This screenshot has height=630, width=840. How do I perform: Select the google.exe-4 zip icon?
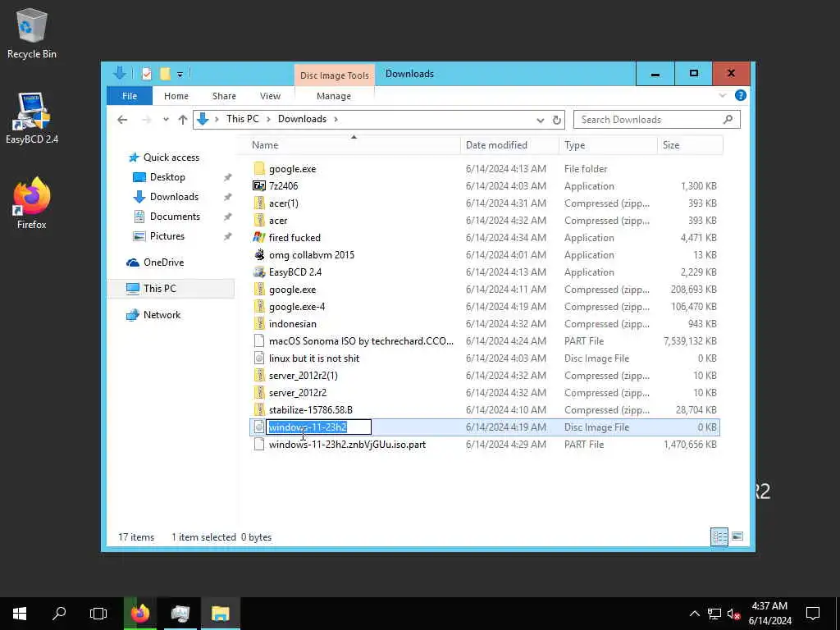click(x=259, y=307)
